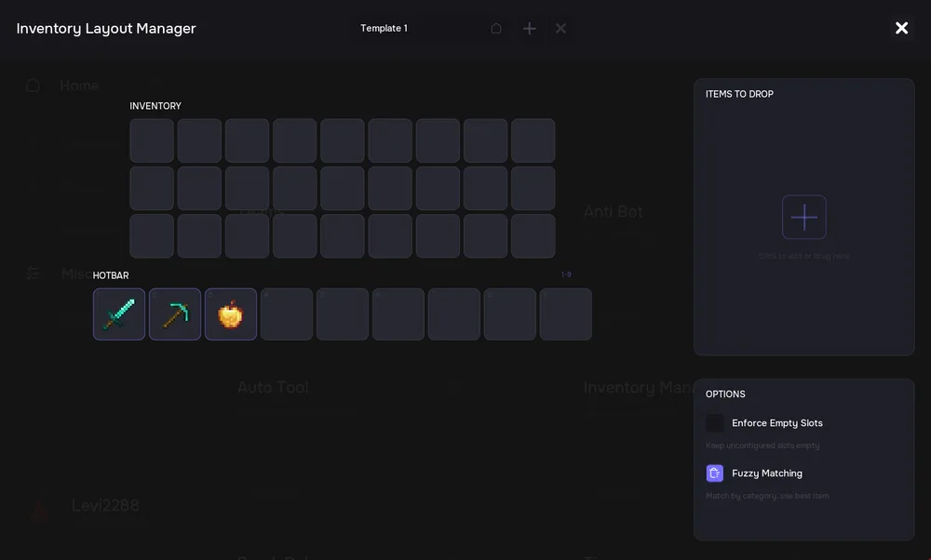Close the Inventory Layout Manager window
This screenshot has width=931, height=560.
point(901,28)
